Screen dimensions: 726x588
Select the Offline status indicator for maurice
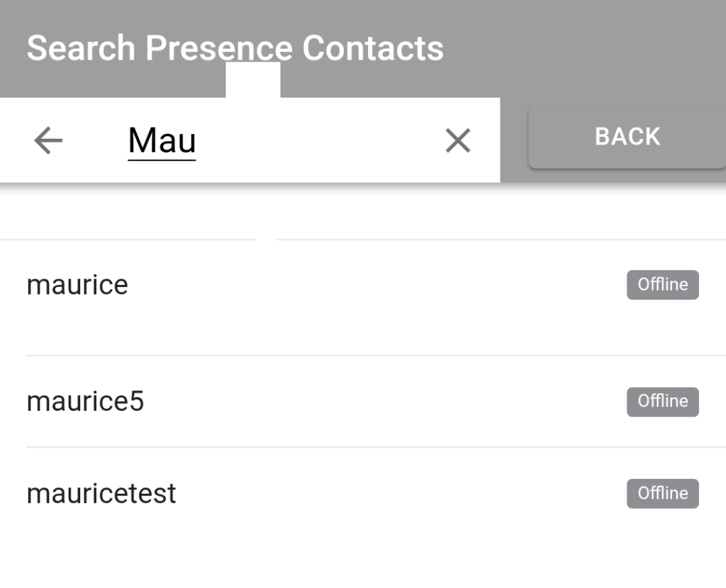point(662,284)
